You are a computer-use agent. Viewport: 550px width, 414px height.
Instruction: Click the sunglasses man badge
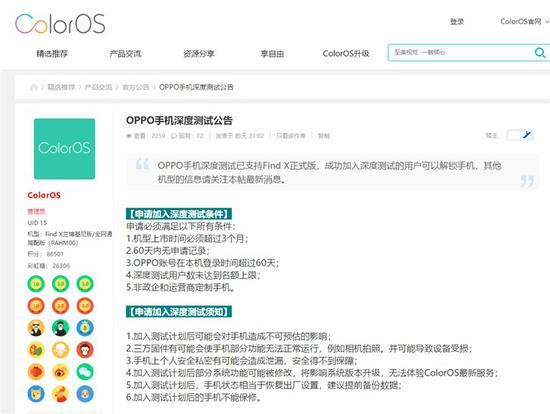tap(36, 328)
